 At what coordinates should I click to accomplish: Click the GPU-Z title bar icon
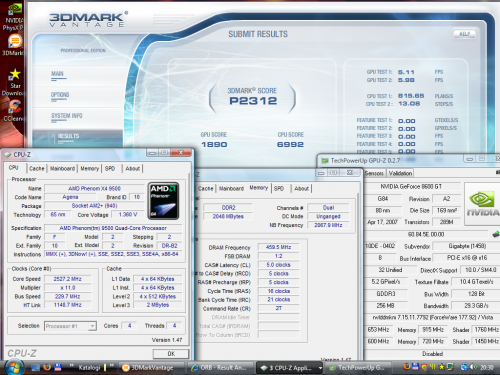pos(324,161)
